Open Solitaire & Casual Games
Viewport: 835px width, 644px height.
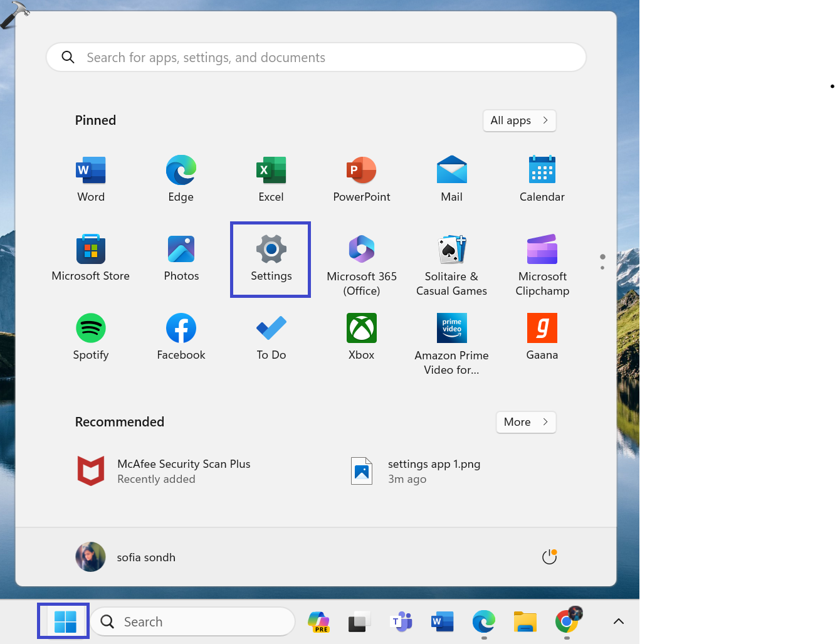point(451,265)
